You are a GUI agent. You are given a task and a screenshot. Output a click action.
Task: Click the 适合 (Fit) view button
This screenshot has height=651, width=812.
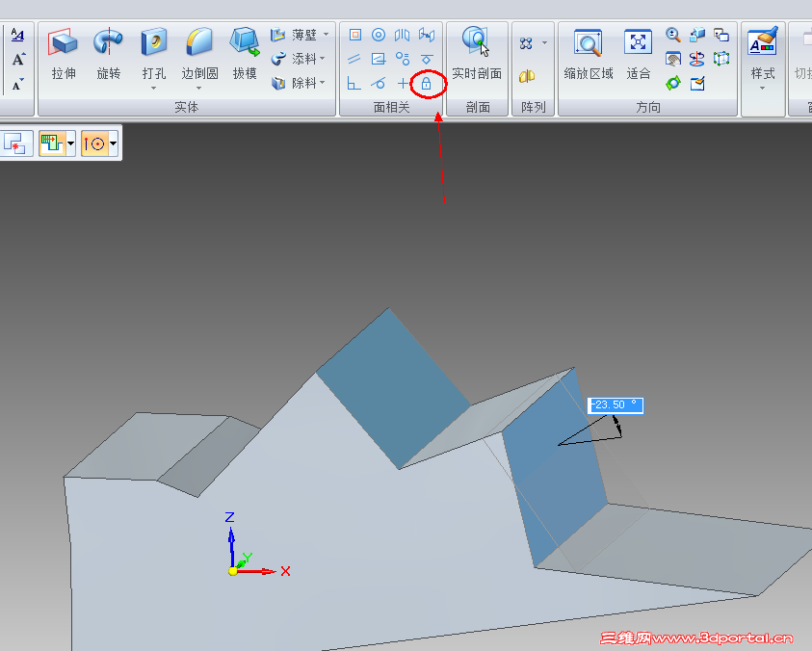pos(638,54)
